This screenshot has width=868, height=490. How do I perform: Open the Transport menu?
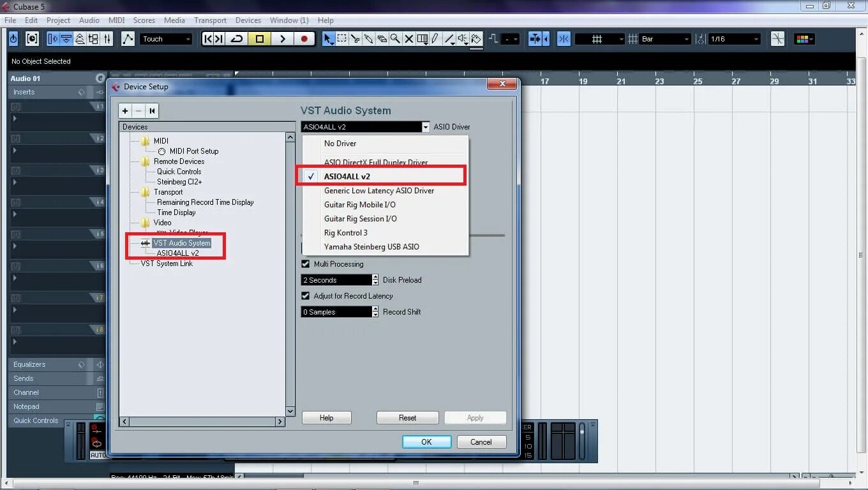pos(210,20)
